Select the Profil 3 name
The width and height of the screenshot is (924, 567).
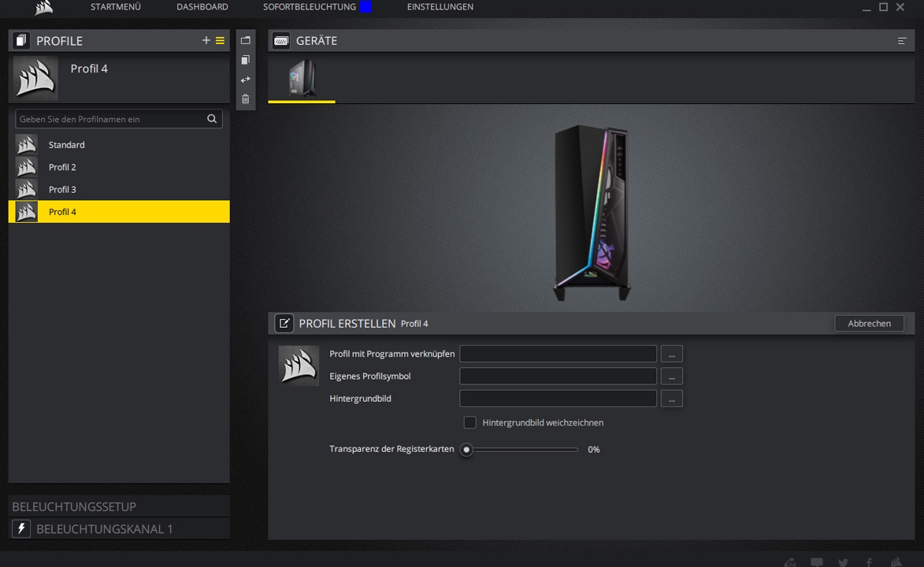62,189
